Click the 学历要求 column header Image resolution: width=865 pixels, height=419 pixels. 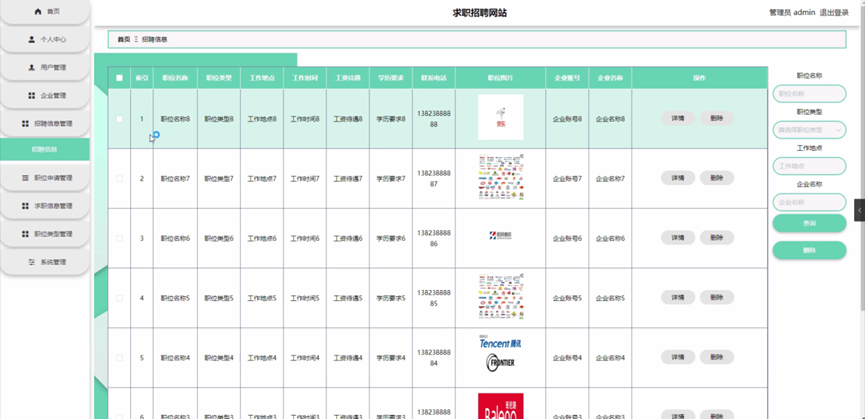[x=391, y=78]
